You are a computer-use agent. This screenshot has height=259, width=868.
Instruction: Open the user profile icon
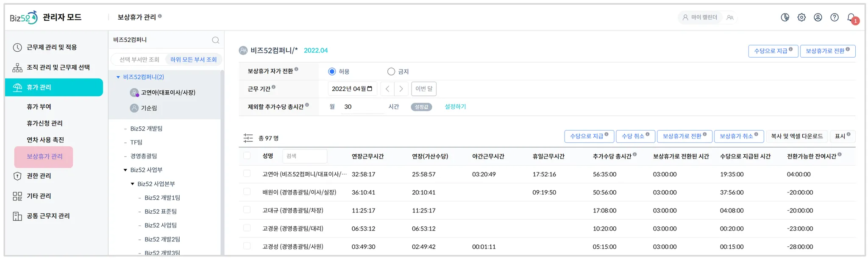(x=818, y=17)
